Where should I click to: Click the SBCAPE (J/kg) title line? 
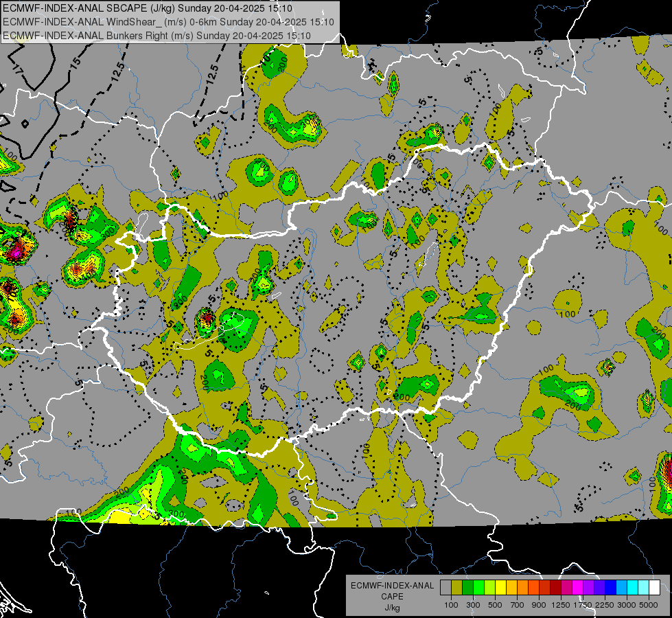148,8
